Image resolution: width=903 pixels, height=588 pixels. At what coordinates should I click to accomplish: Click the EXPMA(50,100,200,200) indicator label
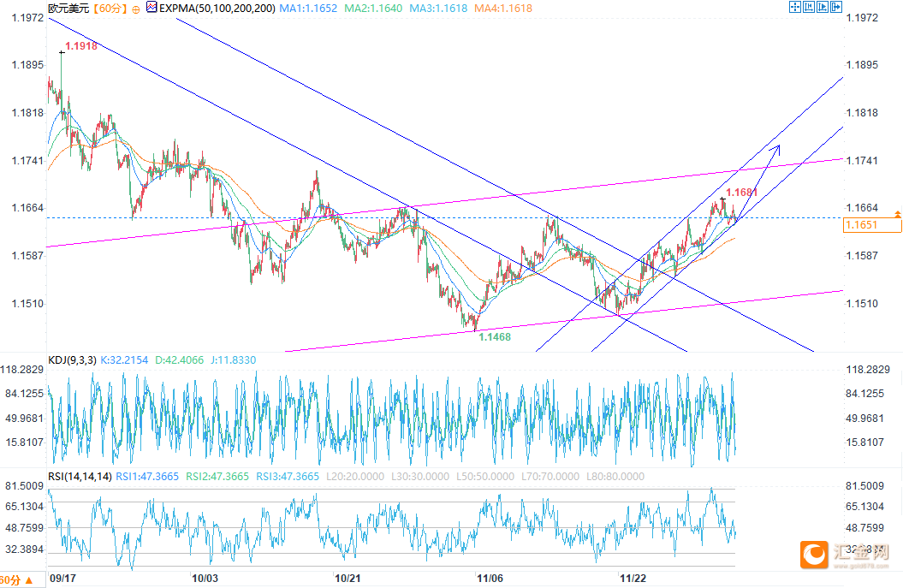(x=217, y=9)
